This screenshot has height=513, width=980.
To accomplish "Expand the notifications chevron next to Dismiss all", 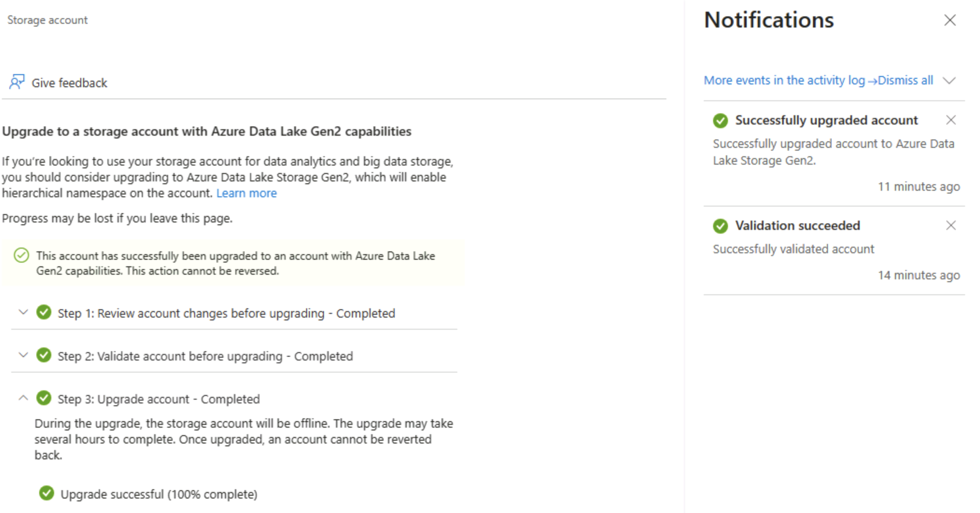I will point(949,81).
